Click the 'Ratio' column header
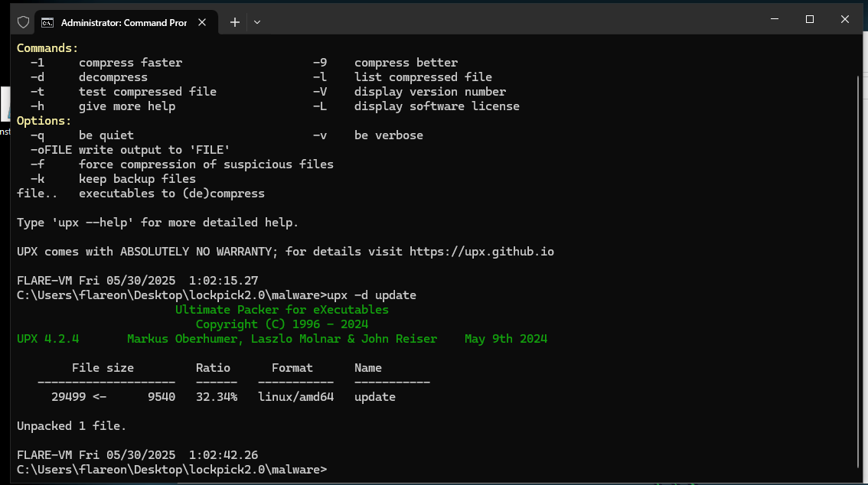The image size is (868, 485). [213, 368]
